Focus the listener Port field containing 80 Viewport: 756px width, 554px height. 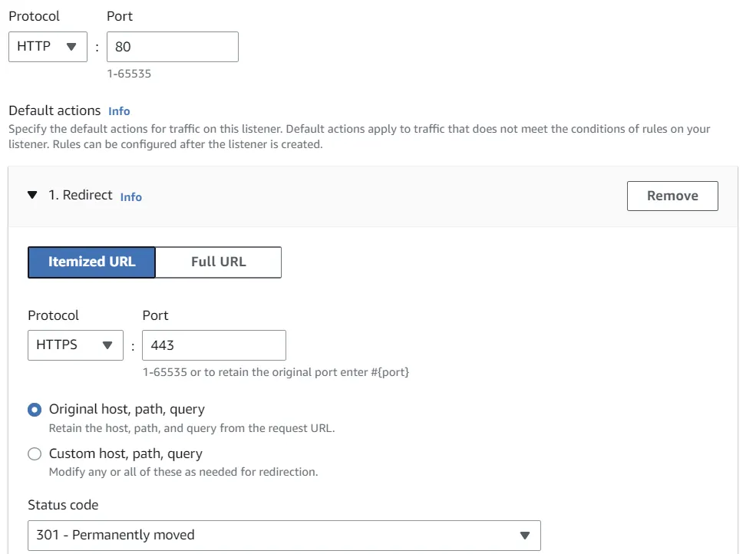172,47
